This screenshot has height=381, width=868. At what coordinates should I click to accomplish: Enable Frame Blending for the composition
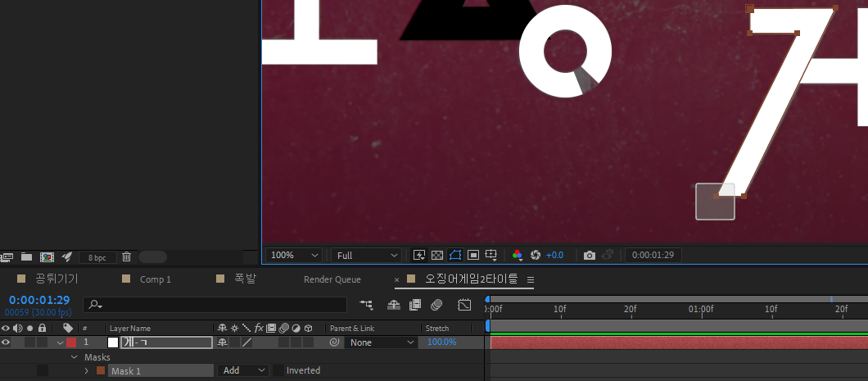click(415, 305)
